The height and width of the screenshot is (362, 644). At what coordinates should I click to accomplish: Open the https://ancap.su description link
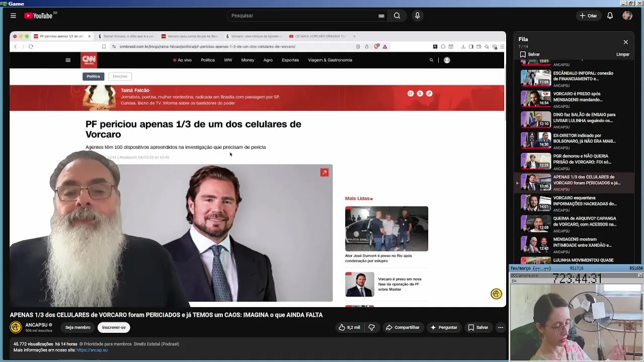[92, 350]
